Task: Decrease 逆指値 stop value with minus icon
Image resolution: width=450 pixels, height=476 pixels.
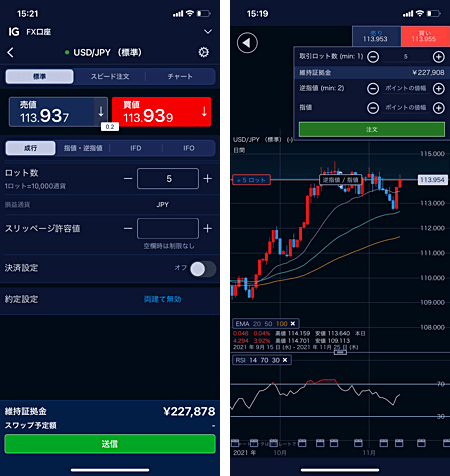Action: click(x=373, y=89)
